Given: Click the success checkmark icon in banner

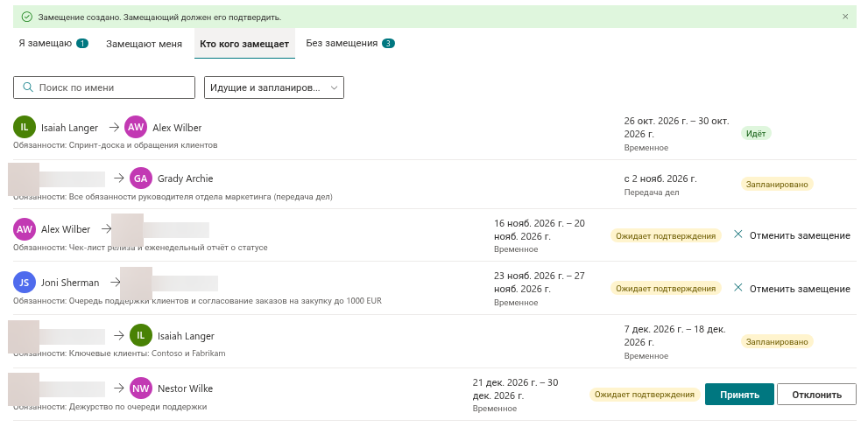Looking at the screenshot, I should click(x=26, y=17).
